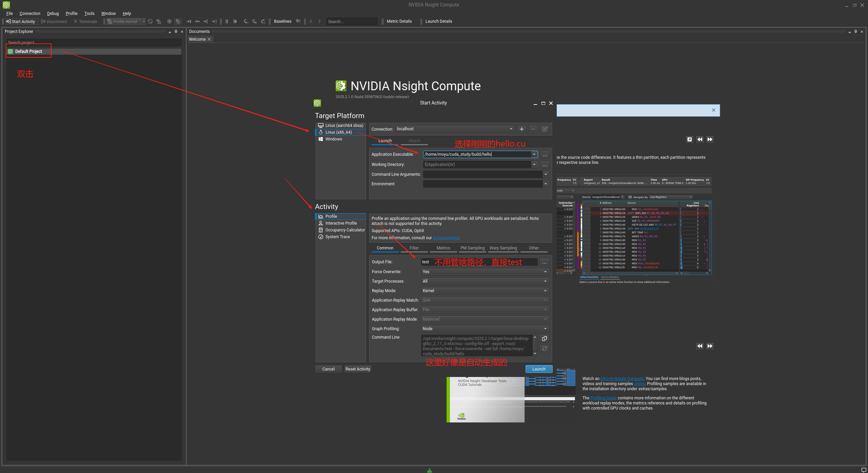The image size is (868, 473).
Task: Select Occupancy Calculator activity
Action: coord(345,230)
